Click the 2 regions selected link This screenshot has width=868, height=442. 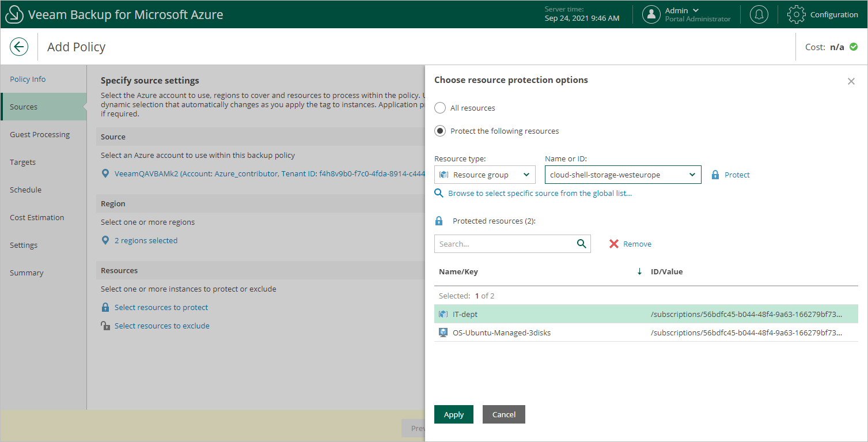tap(146, 240)
